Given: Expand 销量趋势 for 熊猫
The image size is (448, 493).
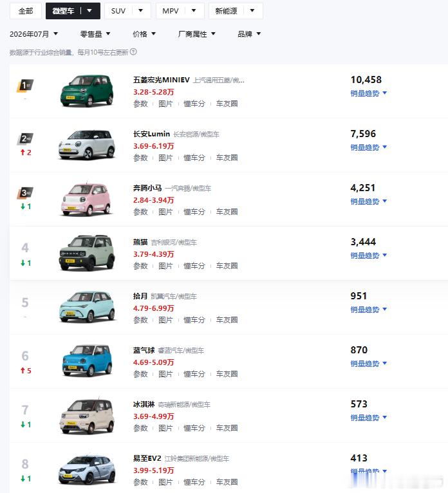Looking at the screenshot, I should [368, 256].
